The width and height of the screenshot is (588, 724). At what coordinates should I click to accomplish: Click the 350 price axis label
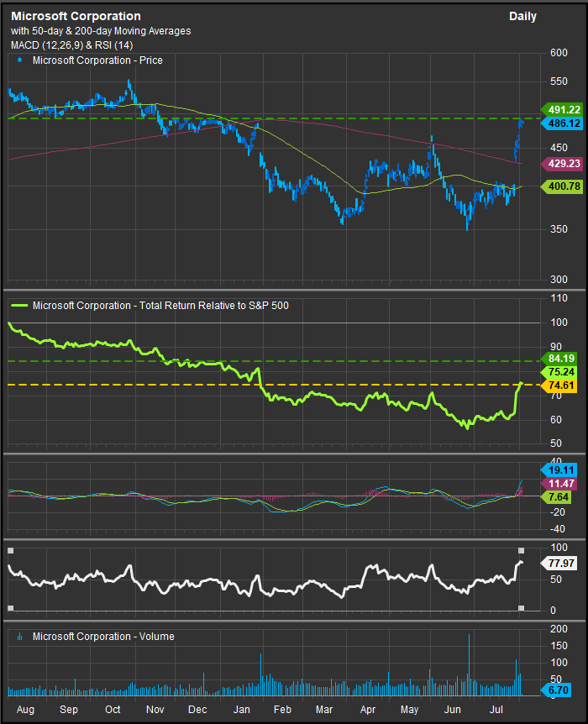(559, 229)
